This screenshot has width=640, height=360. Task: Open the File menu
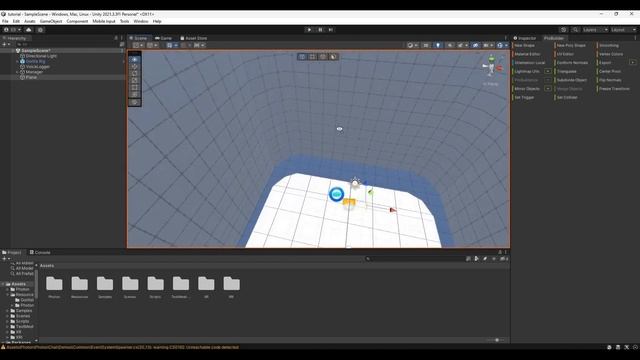pos(5,21)
